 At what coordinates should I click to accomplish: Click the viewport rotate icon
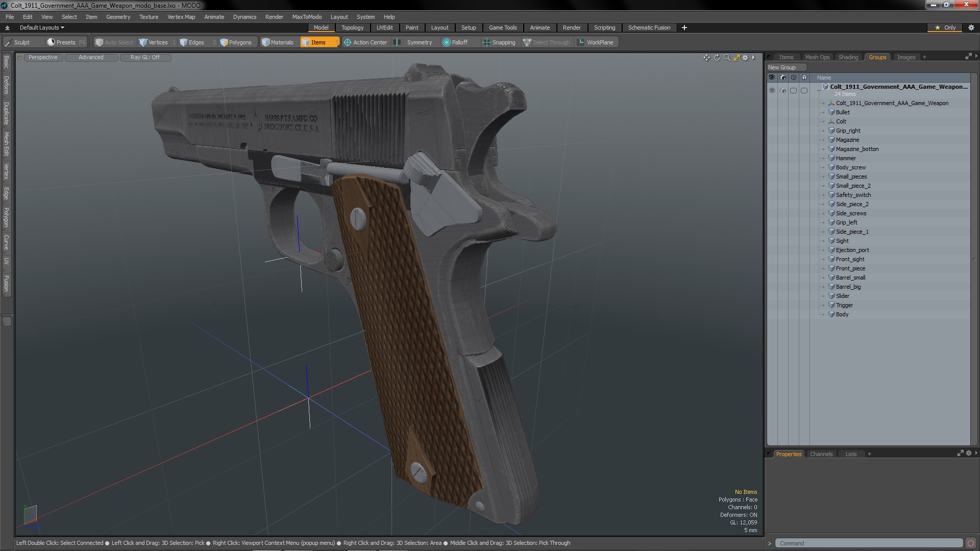(x=717, y=58)
